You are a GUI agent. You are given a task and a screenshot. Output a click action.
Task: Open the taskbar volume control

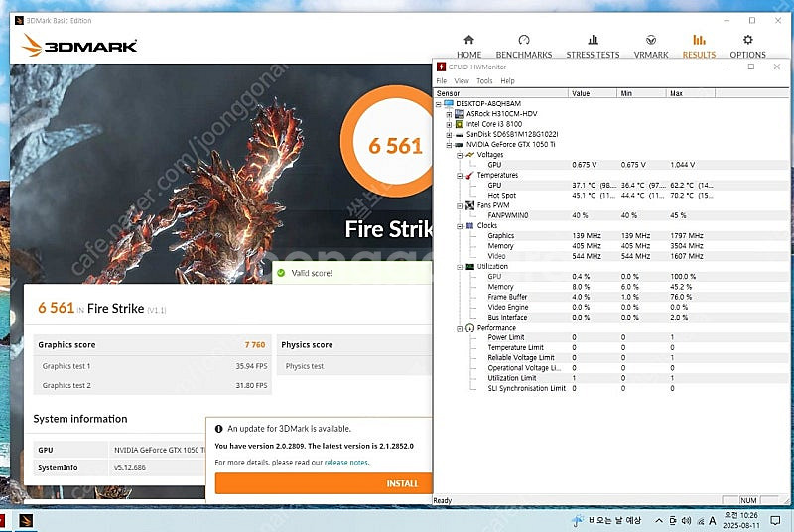686,520
